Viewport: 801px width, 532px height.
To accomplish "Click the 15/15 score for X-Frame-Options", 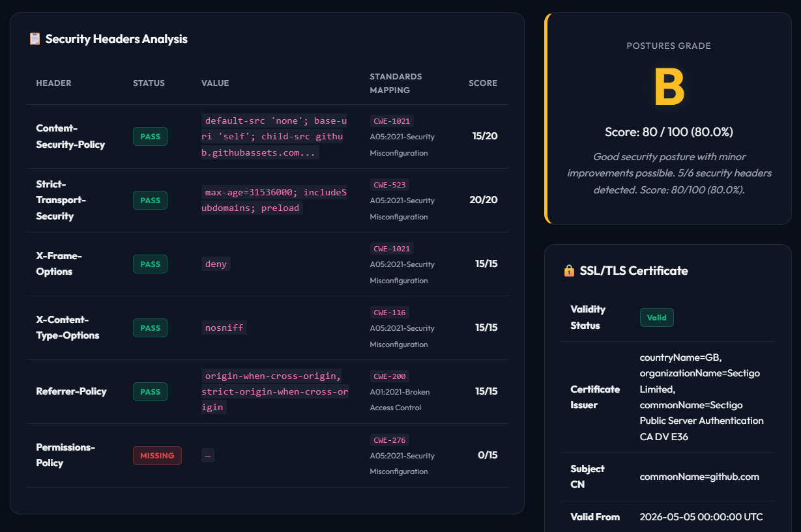I will tap(486, 264).
